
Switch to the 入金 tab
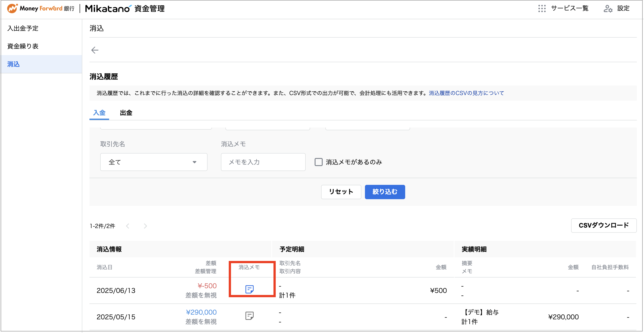coord(99,113)
